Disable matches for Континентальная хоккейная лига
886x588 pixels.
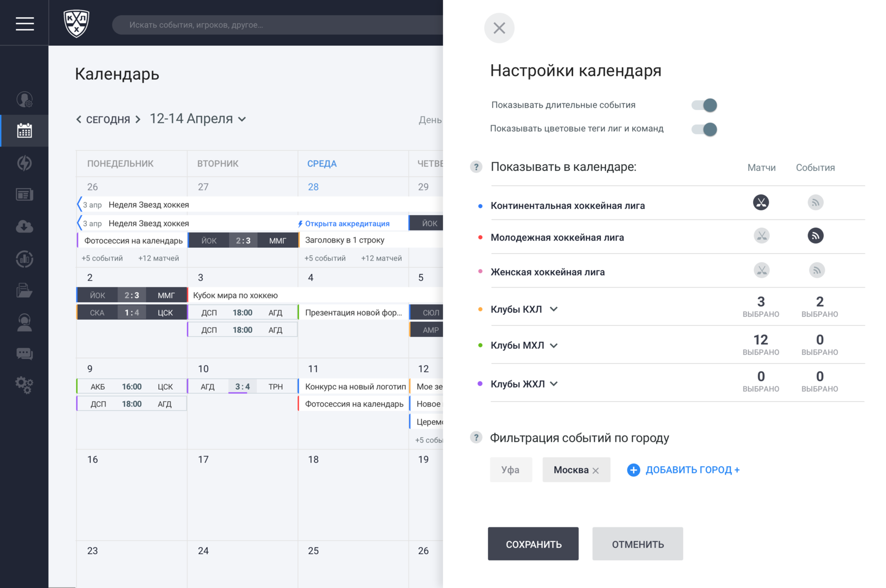point(761,203)
